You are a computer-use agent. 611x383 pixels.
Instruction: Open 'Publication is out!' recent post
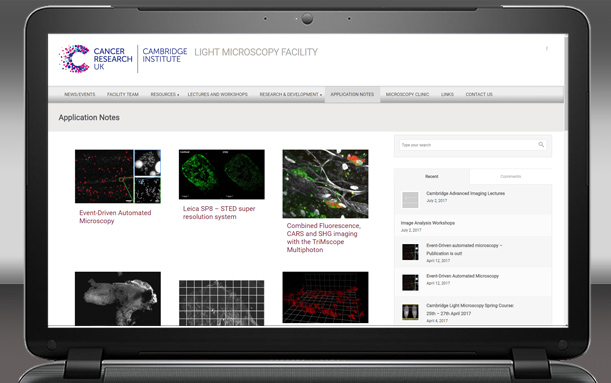tap(464, 249)
